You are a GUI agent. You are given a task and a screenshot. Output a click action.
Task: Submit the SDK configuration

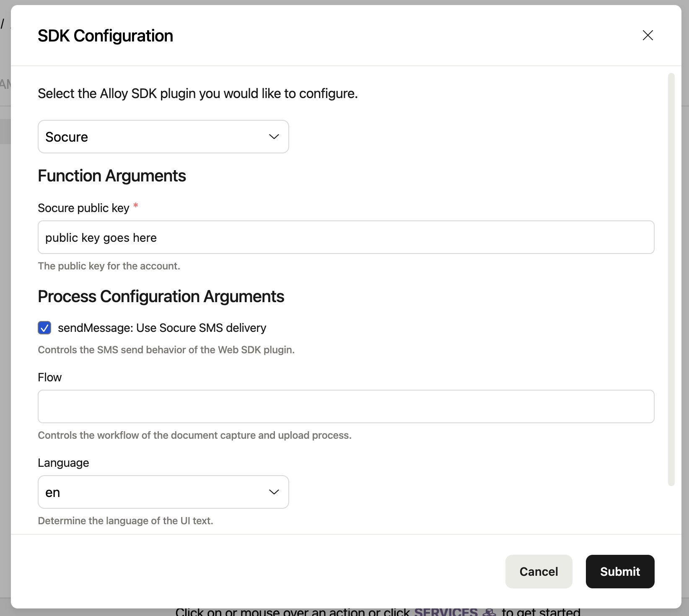coord(620,572)
